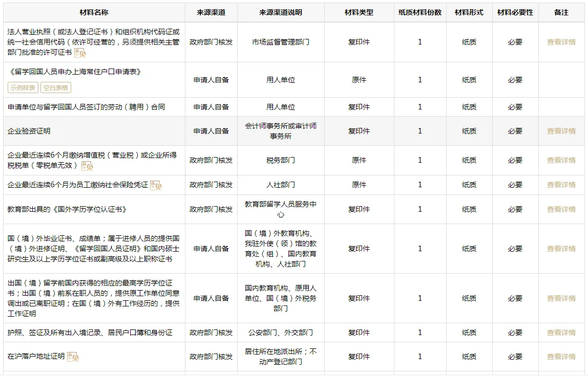View details of the 最高学历学位证书 material
The height and width of the screenshot is (376, 588).
561,298
